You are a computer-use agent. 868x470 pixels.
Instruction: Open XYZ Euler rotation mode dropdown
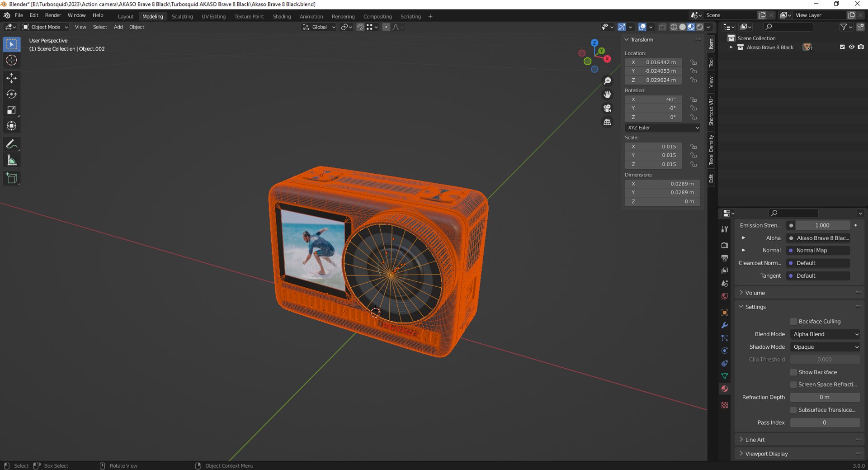pyautogui.click(x=663, y=128)
